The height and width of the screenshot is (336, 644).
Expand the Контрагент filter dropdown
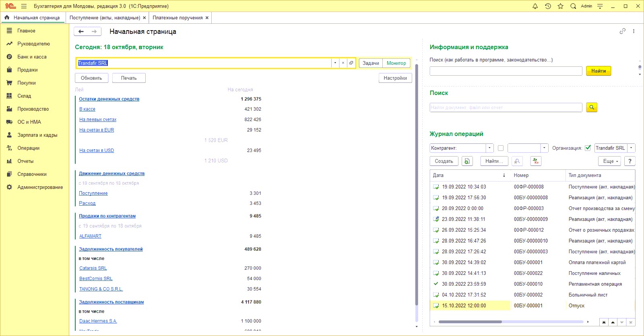[489, 148]
